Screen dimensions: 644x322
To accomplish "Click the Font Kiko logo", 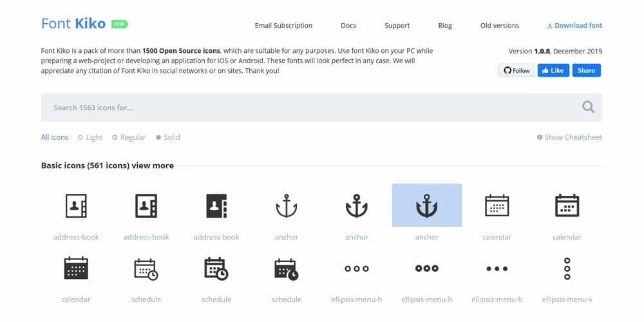I will click(x=73, y=23).
